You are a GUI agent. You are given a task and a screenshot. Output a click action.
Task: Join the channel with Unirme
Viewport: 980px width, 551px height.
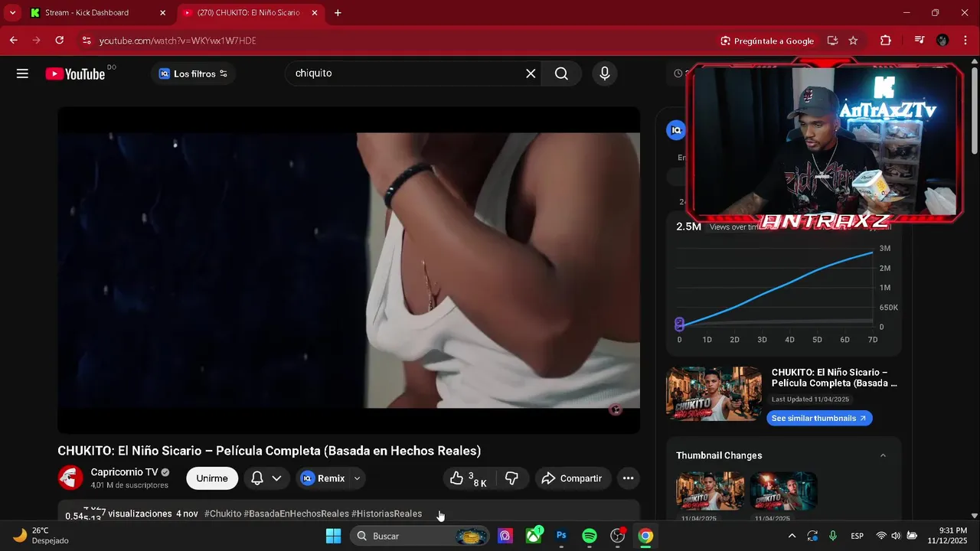click(212, 478)
